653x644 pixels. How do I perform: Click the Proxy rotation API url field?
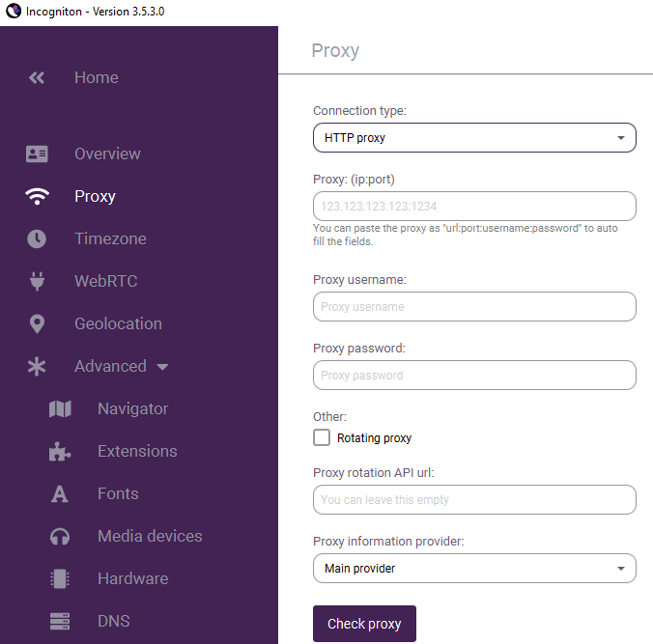(x=474, y=499)
